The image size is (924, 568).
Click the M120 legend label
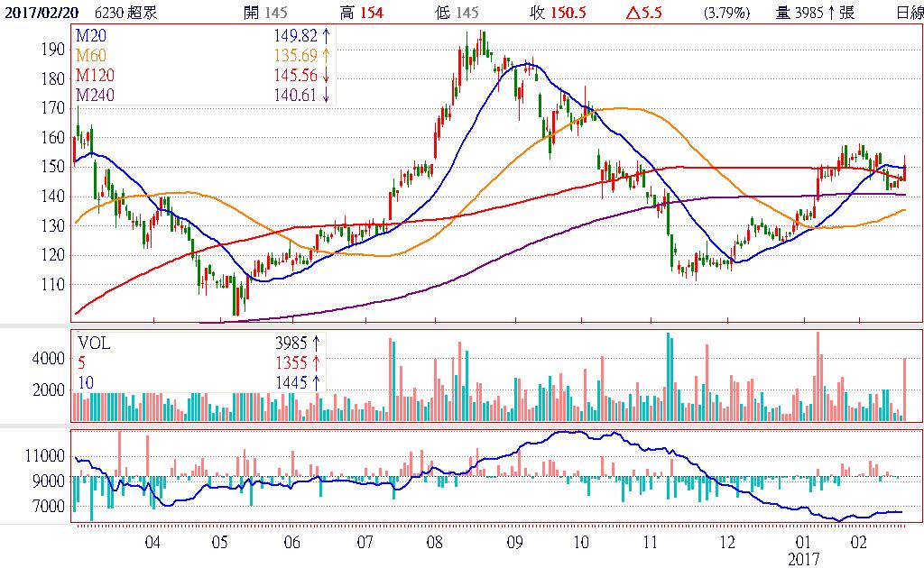[93, 75]
